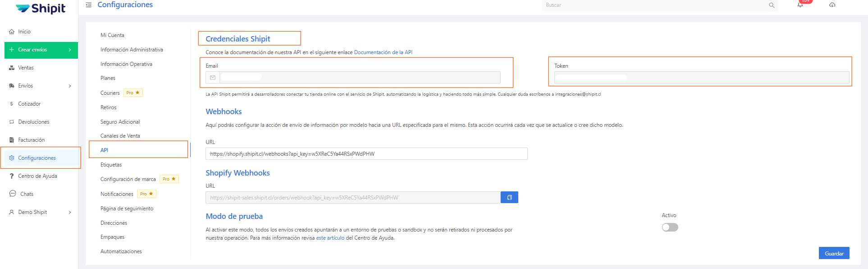Image resolution: width=868 pixels, height=269 pixels.
Task: Click the Shopify Webhooks URL field
Action: (353, 197)
